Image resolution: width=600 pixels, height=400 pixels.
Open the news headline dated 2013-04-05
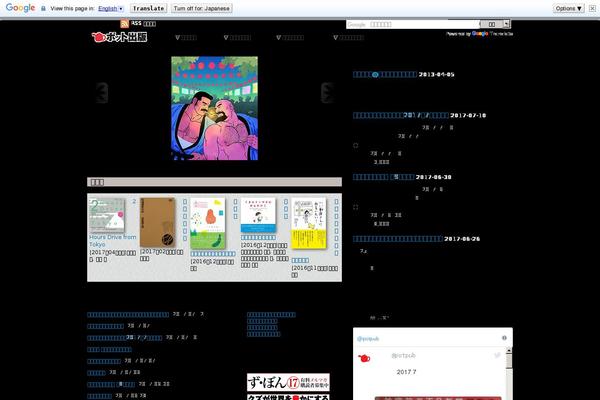(x=385, y=74)
